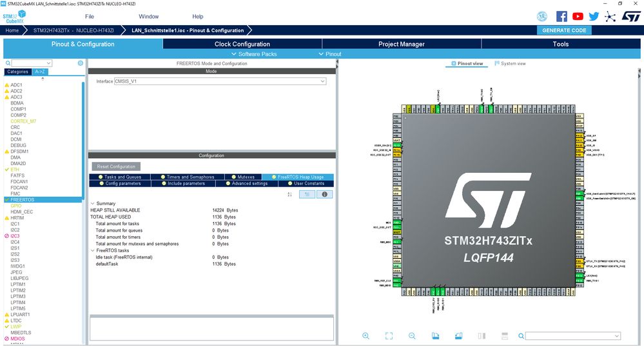This screenshot has height=349, width=644.
Task: Click the GENERATE CODE button
Action: pos(564,30)
